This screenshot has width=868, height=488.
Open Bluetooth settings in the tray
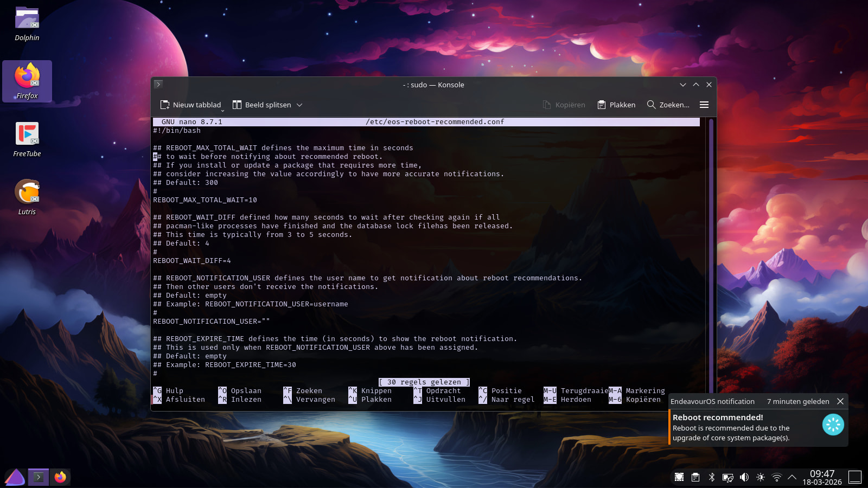712,477
